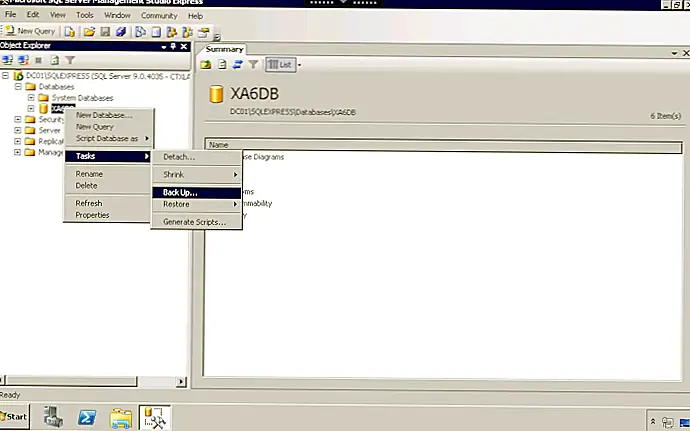Choose Detach... in Tasks submenu
This screenshot has width=690, height=431.
tap(197, 157)
